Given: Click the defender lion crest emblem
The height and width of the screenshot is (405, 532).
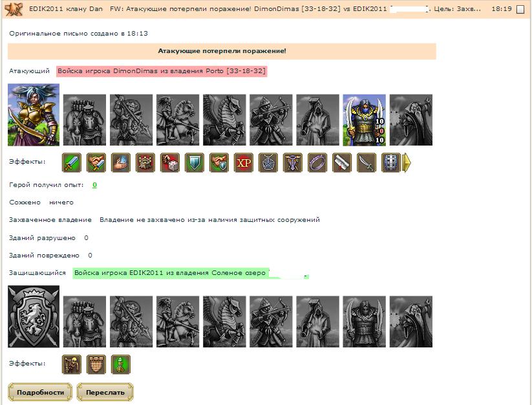Looking at the screenshot, I should click(34, 317).
